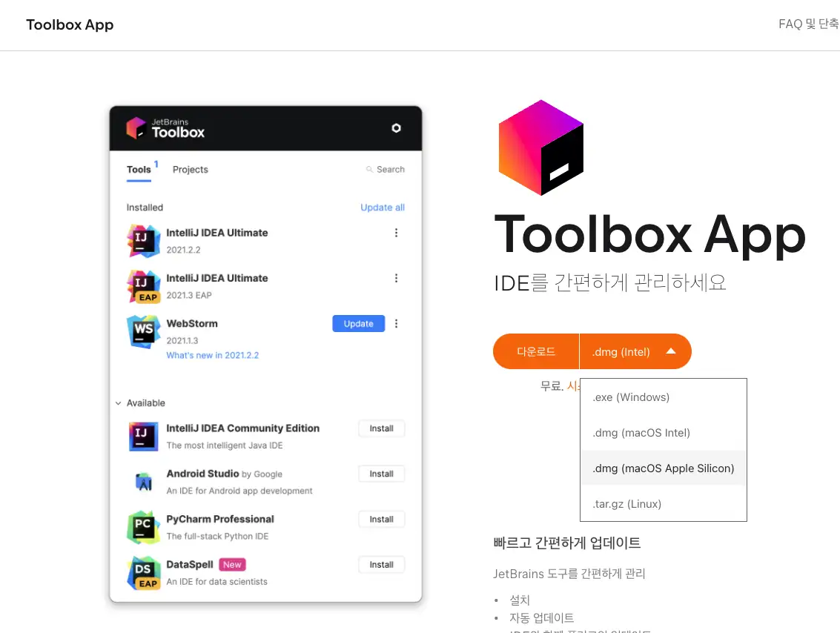Click the Android Studio icon

[144, 482]
